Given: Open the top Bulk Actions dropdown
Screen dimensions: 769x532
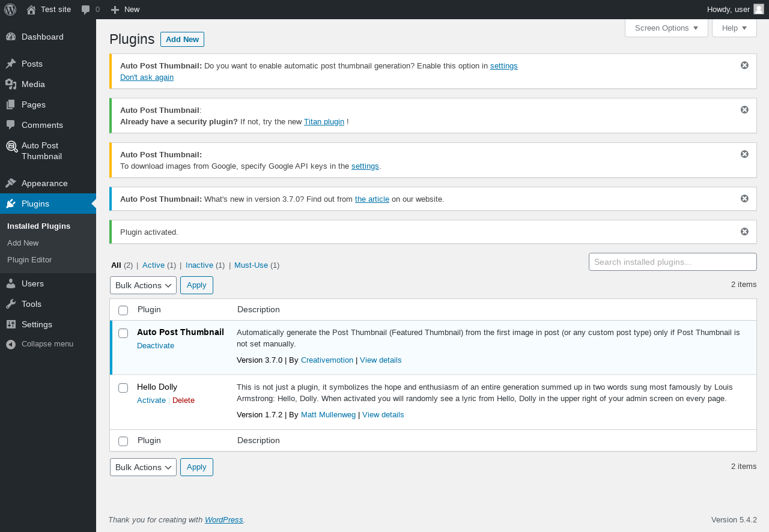Looking at the screenshot, I should pos(143,285).
